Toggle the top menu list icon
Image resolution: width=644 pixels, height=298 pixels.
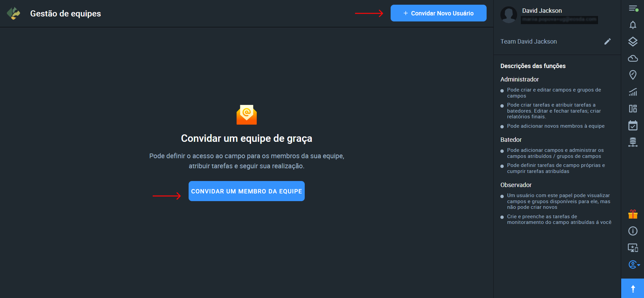633,8
